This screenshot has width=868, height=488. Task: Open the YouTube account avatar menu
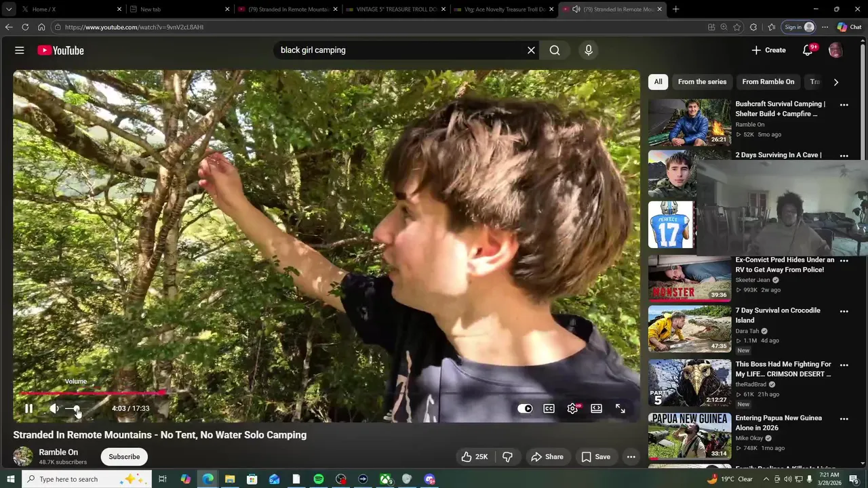click(x=835, y=50)
